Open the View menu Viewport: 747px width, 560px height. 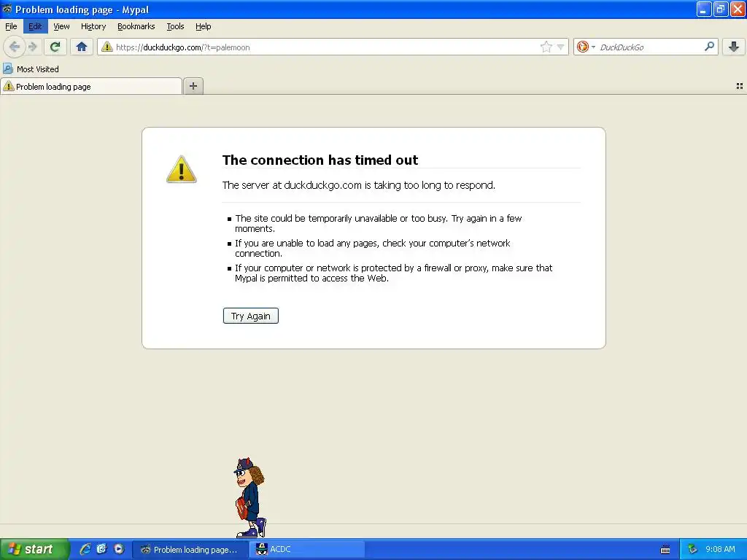pos(61,26)
